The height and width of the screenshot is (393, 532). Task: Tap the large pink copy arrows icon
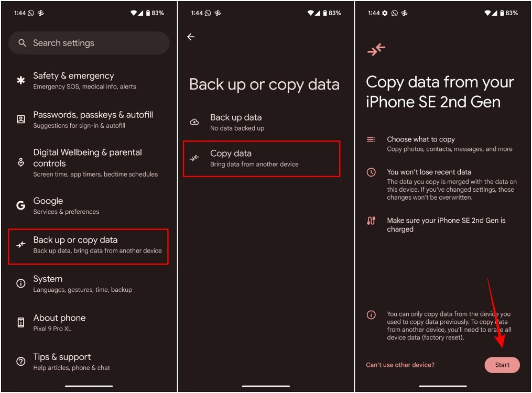pos(376,49)
